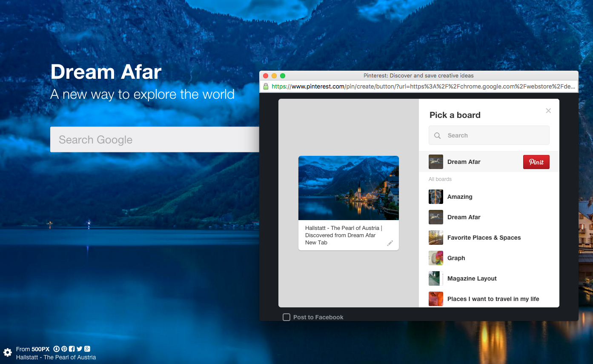This screenshot has height=364, width=593.
Task: Share photo via the Facebook icon
Action: click(x=72, y=349)
